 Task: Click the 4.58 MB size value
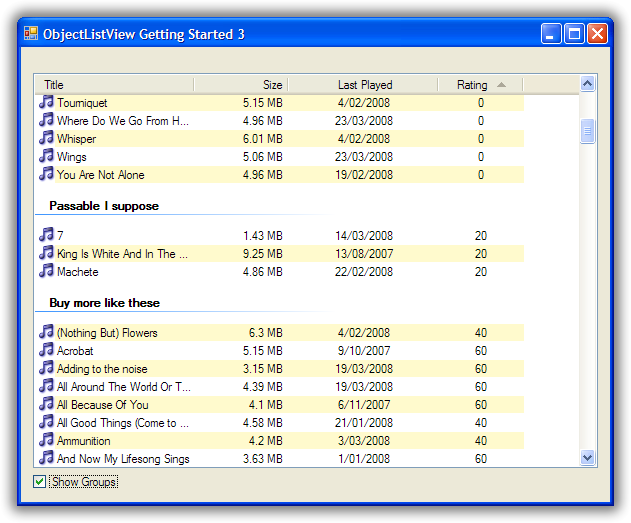pyautogui.click(x=263, y=423)
